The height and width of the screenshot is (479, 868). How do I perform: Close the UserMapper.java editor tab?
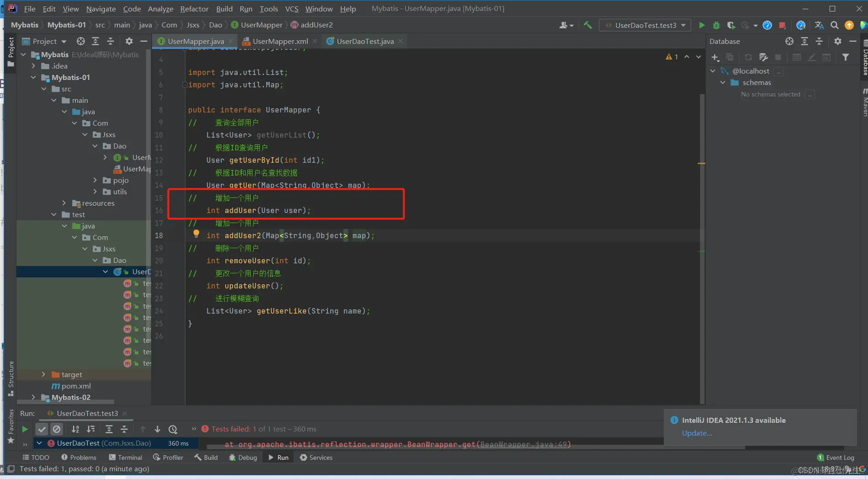tap(231, 41)
